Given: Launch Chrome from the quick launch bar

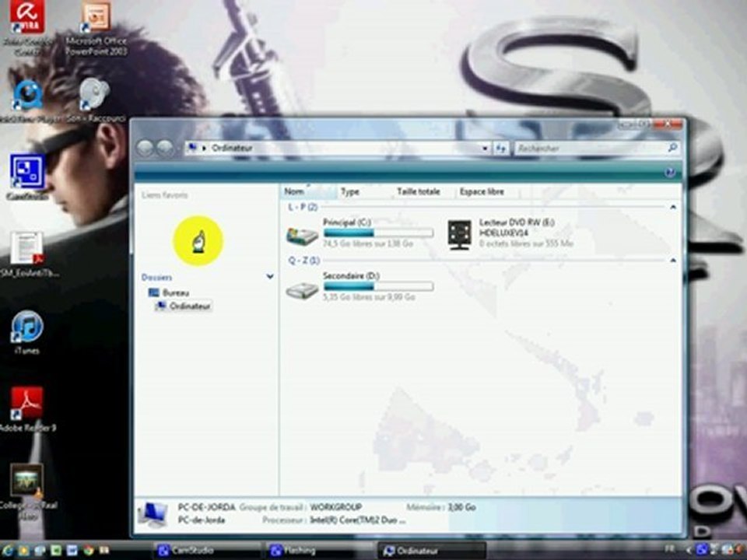Looking at the screenshot, I should pos(88,551).
